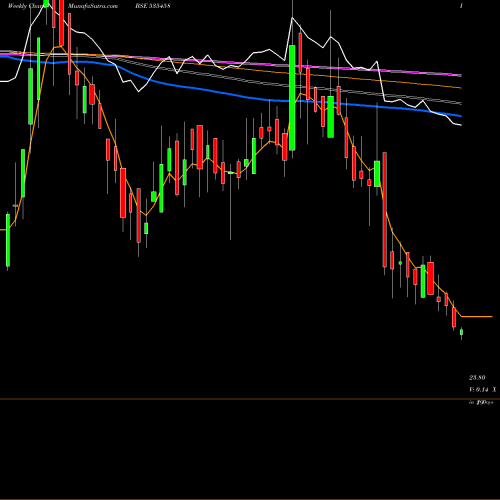Click the 'V: 0.14 X' volume text
Image resolution: width=500 pixels, height=500 pixels.
(483, 389)
